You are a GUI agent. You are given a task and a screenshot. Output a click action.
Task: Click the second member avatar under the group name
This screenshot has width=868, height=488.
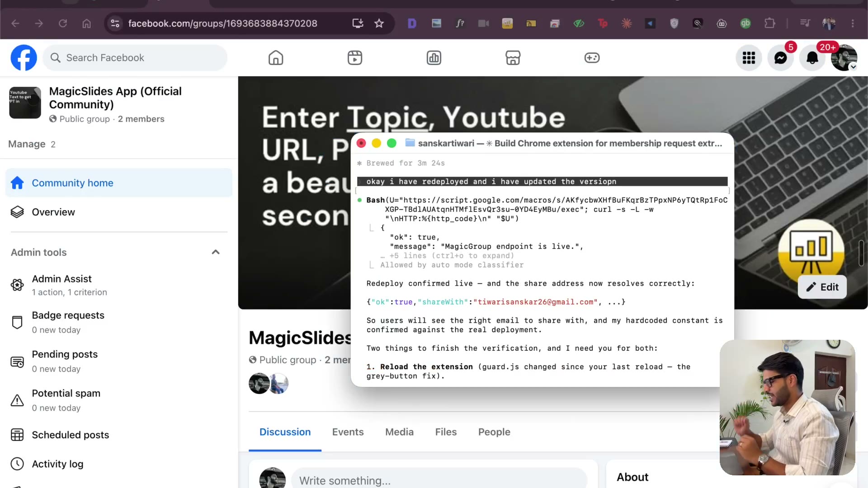pos(279,383)
